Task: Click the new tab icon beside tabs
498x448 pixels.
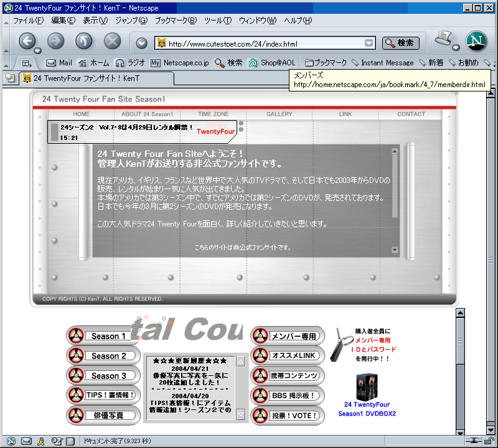Action: [10, 78]
